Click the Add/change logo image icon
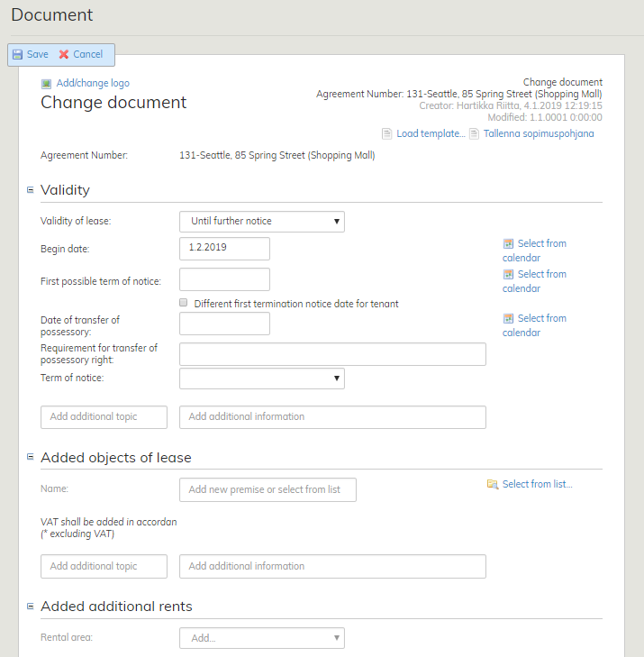Viewport: 644px width, 657px height. pos(46,84)
